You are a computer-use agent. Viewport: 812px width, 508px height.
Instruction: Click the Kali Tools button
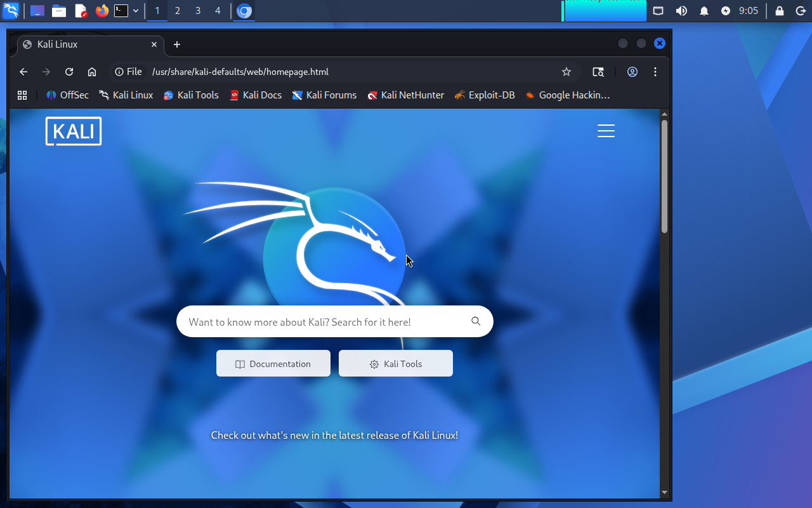tap(396, 364)
